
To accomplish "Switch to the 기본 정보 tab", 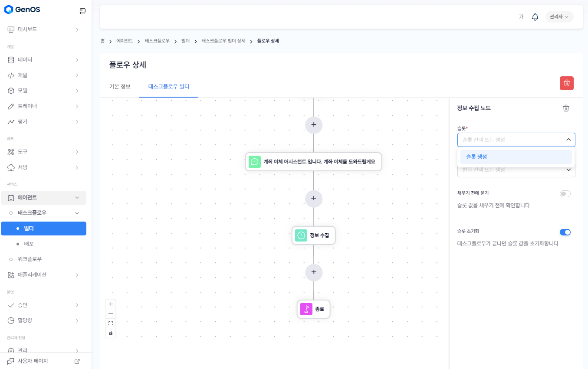I will [120, 86].
